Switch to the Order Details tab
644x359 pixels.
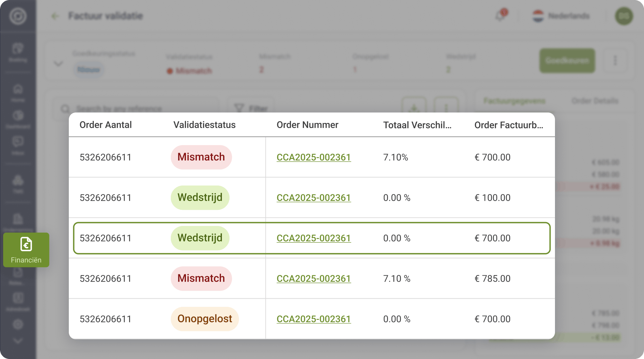click(x=595, y=101)
